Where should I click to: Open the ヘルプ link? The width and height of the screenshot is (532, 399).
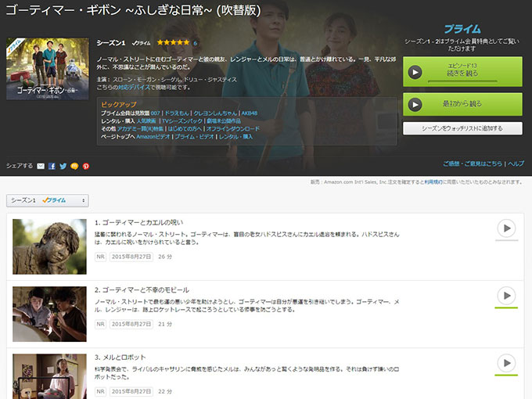tap(516, 164)
